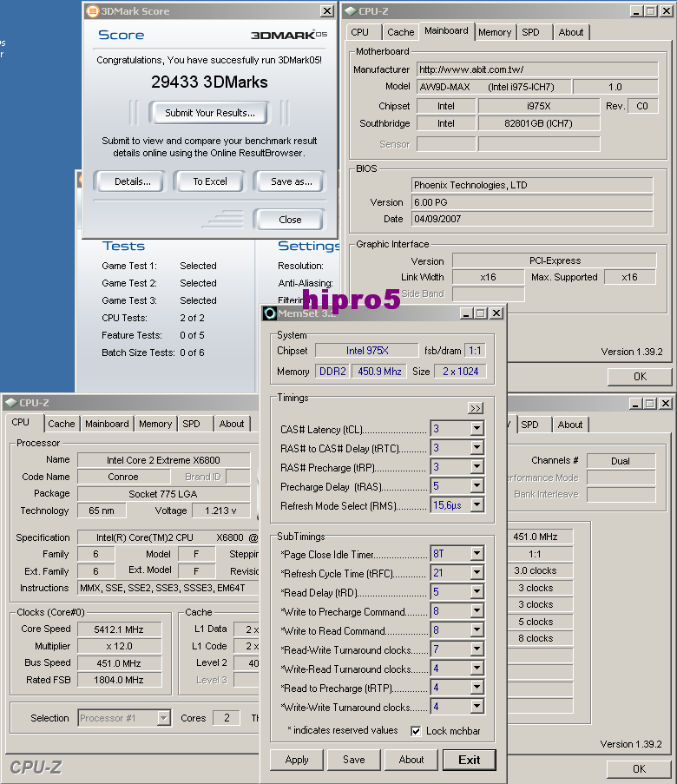Click OK in the Mainboard CPU-Z window

[640, 377]
